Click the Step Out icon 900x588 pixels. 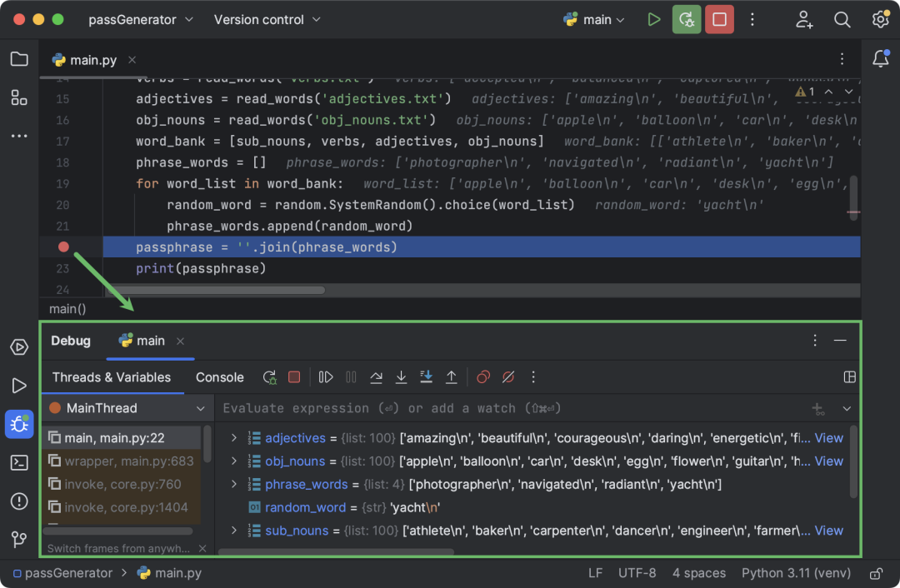[x=452, y=377]
